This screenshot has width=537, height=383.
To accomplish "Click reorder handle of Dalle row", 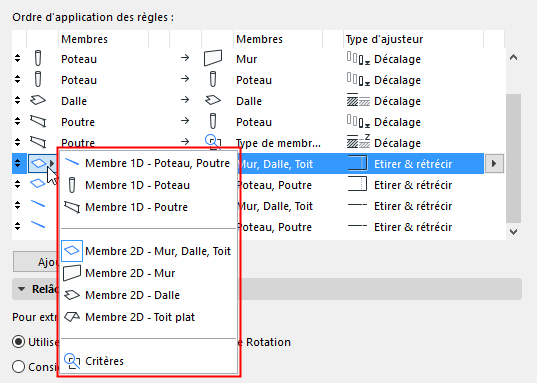I will [x=17, y=100].
